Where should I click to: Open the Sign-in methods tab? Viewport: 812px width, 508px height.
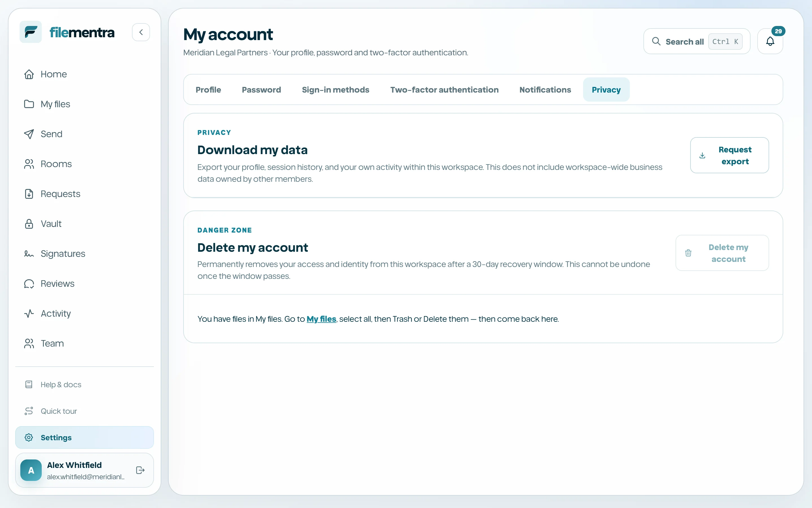click(336, 90)
